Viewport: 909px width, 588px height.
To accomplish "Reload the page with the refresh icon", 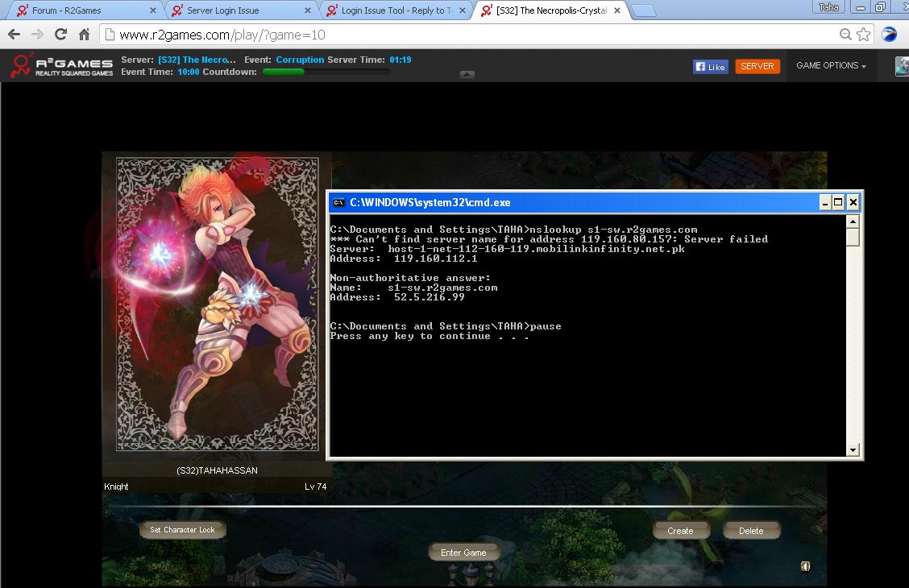I will [60, 35].
